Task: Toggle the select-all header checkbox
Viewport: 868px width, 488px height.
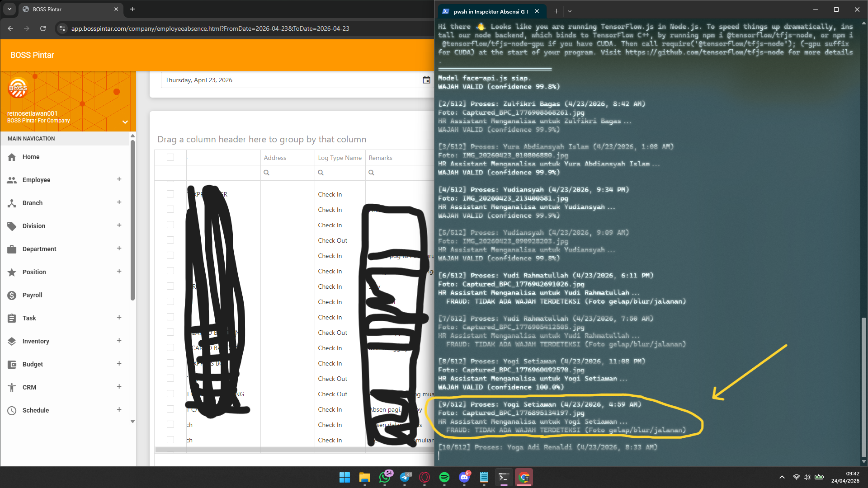Action: click(x=170, y=157)
